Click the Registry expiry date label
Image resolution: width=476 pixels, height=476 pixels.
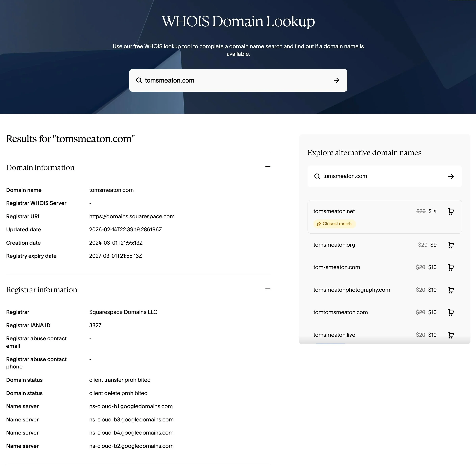[31, 256]
